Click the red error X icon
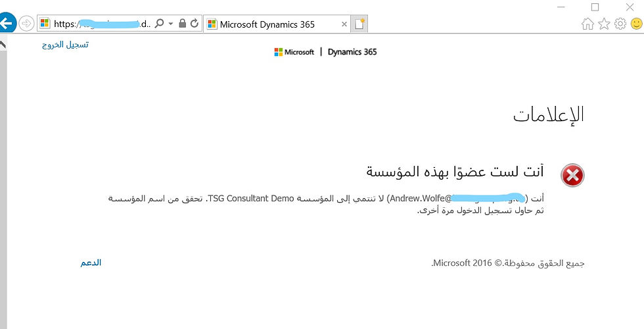Viewport: 644px width, 329px height. click(572, 175)
